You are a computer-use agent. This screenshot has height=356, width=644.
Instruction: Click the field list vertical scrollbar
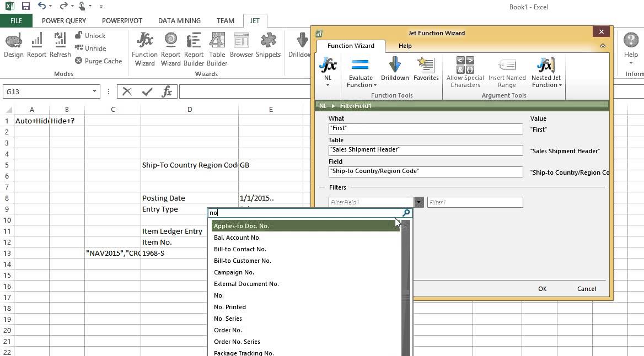[406, 288]
